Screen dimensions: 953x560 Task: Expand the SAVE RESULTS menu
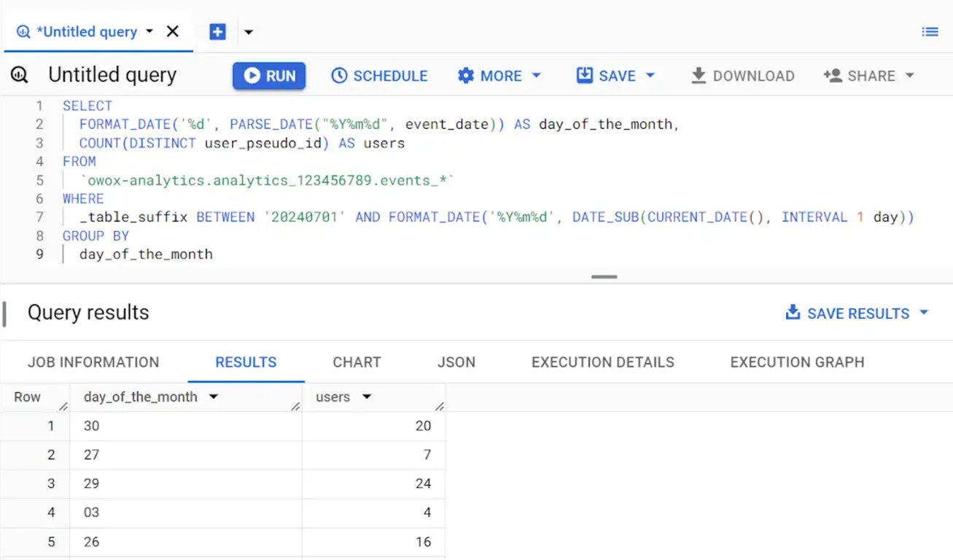pos(857,313)
